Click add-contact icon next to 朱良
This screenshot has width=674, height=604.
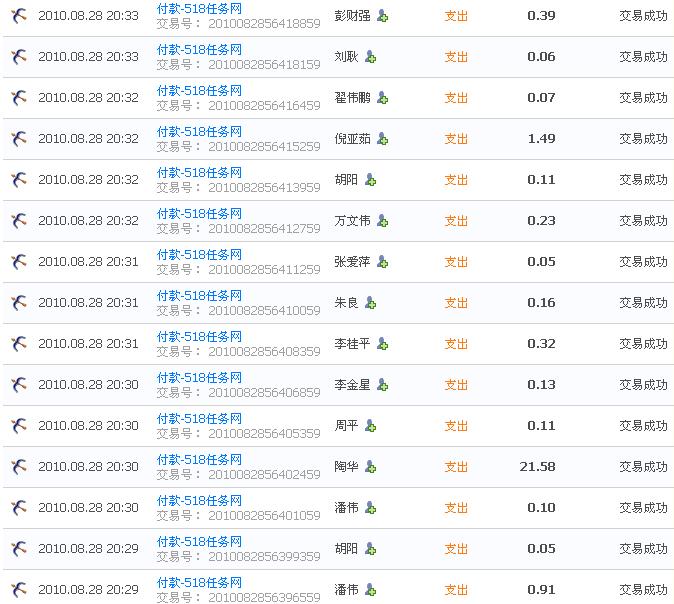click(x=370, y=303)
